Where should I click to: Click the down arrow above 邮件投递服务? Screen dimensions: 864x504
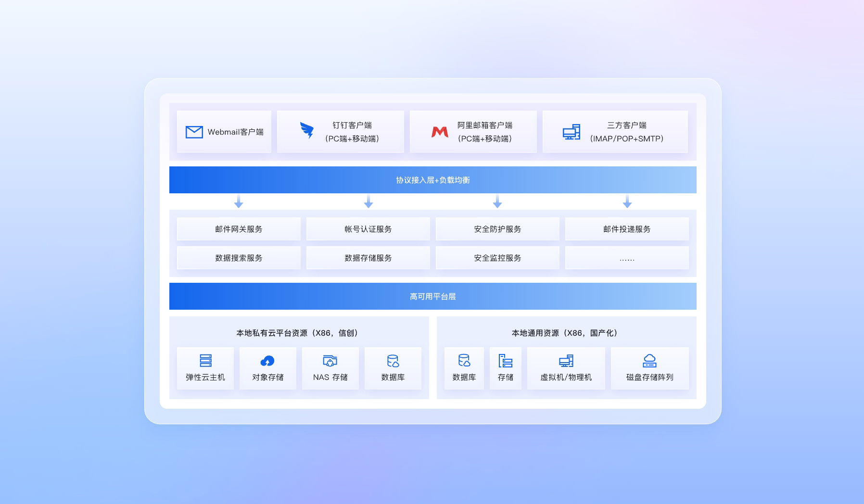tap(626, 202)
